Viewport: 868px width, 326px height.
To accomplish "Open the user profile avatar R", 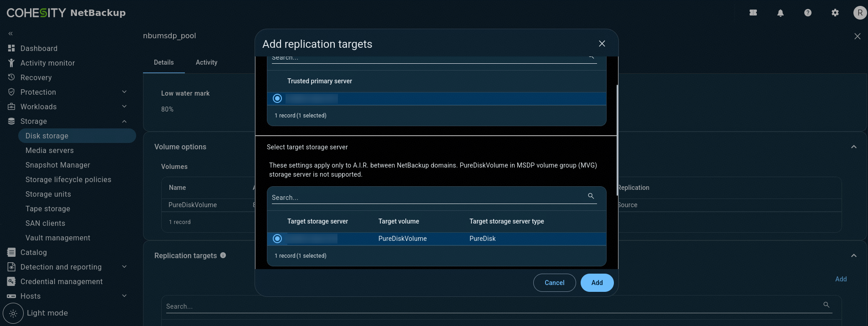I will [x=860, y=13].
